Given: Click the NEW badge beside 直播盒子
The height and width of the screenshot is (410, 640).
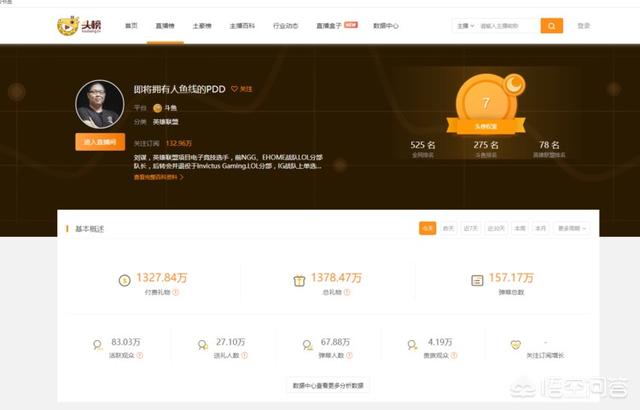Looking at the screenshot, I should tap(351, 25).
